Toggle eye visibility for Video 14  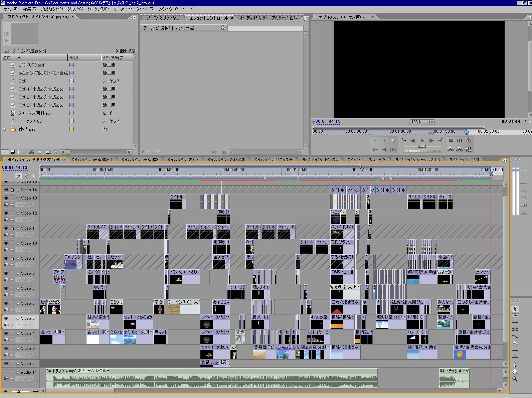6,189
